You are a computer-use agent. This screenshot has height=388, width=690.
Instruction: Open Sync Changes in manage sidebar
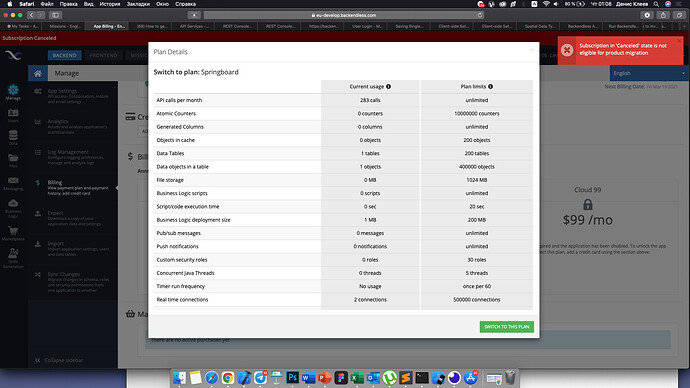(x=73, y=282)
